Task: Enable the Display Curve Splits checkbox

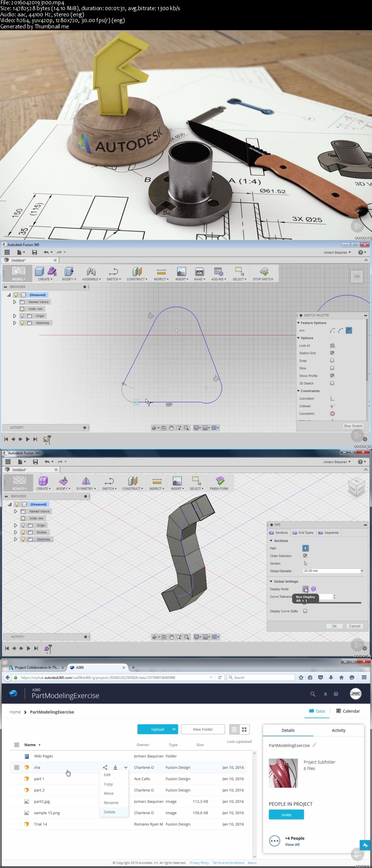Action: point(305,611)
